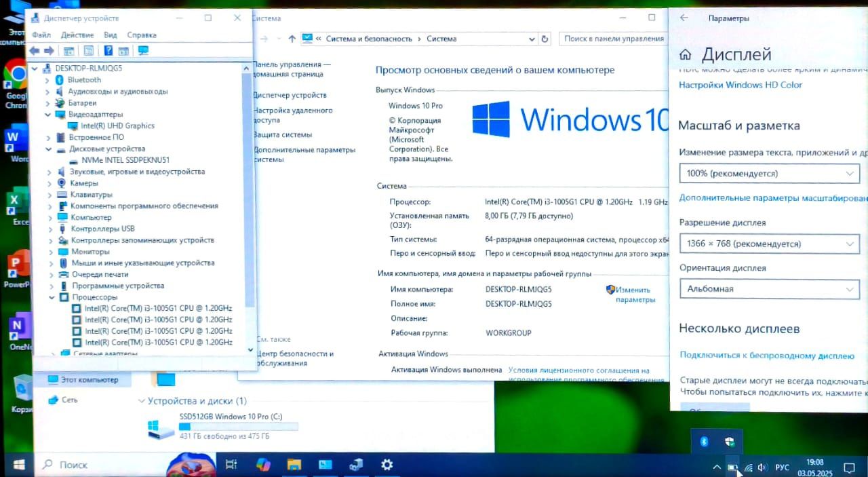
Task: Collapse the Видеоадаптеры category
Action: coord(49,115)
